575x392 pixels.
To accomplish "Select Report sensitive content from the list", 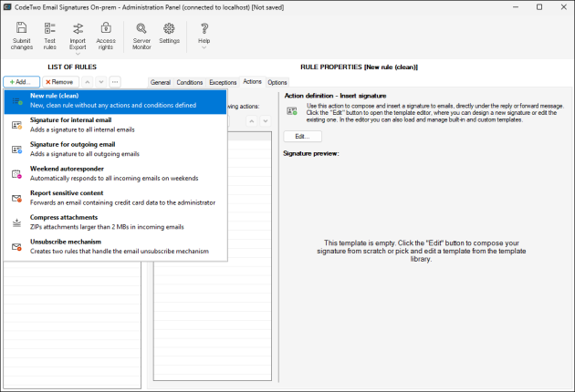I will point(115,198).
